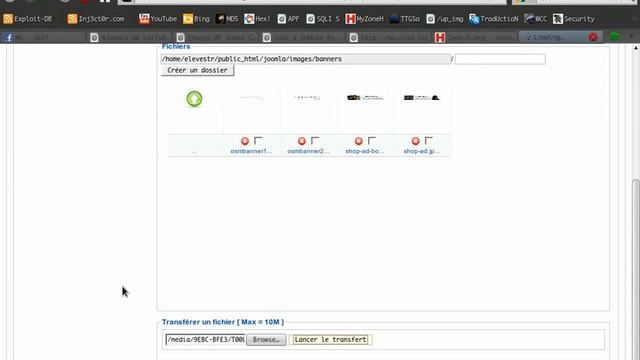This screenshot has width=640, height=360.
Task: Open the YouTube bookmark
Action: [158, 19]
